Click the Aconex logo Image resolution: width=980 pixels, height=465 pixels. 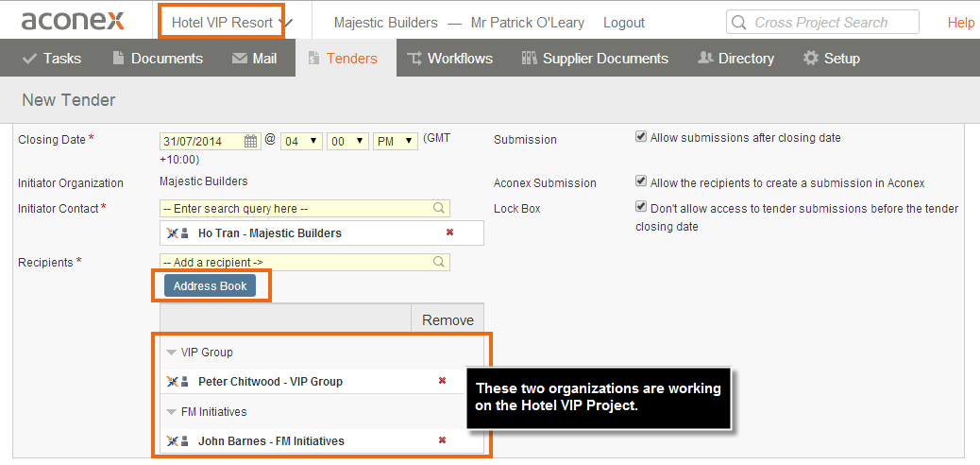tap(73, 22)
